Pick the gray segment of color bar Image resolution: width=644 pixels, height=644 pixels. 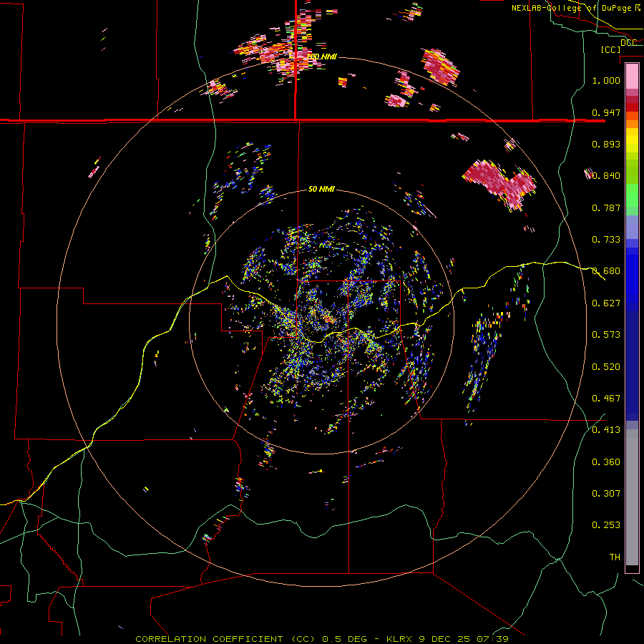(632, 497)
